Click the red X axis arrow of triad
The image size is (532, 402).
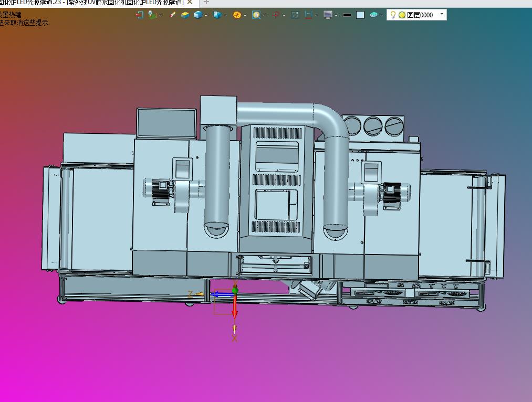pos(234,306)
